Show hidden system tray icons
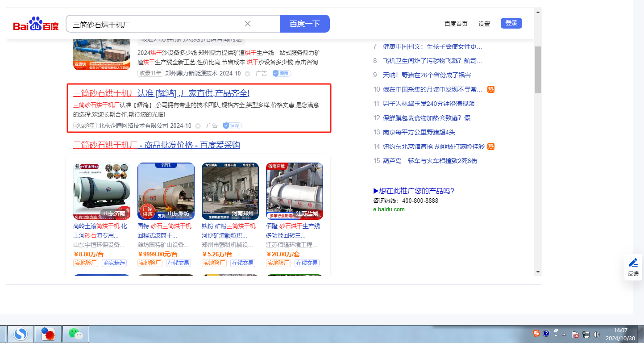 point(565,334)
